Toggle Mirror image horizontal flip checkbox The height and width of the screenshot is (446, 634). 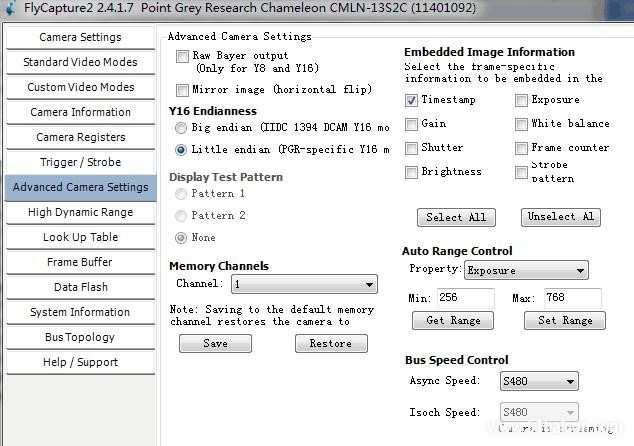[x=182, y=90]
